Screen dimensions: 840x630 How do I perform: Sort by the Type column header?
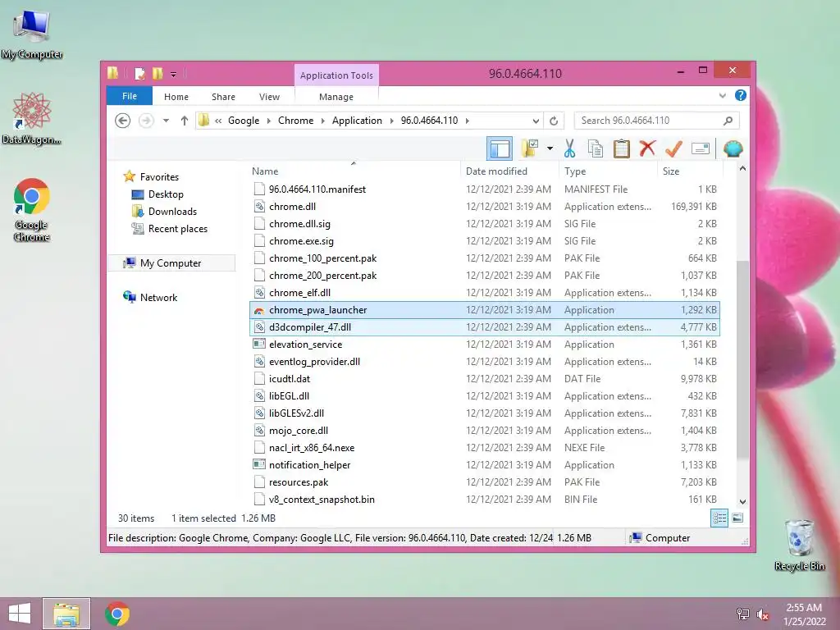[x=608, y=171]
